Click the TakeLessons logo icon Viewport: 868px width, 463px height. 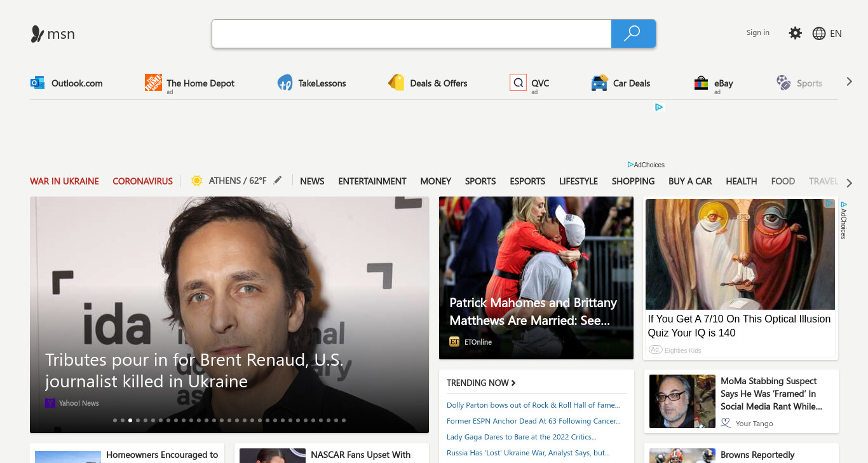point(285,83)
